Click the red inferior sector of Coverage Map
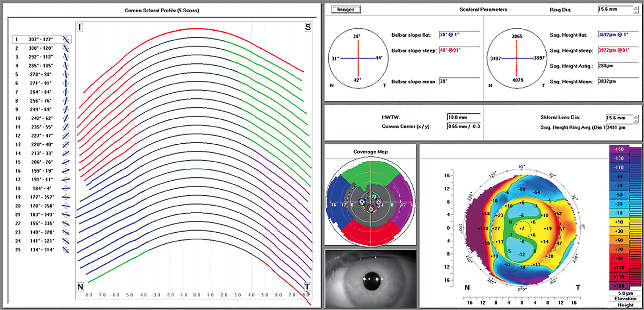 pyautogui.click(x=371, y=234)
